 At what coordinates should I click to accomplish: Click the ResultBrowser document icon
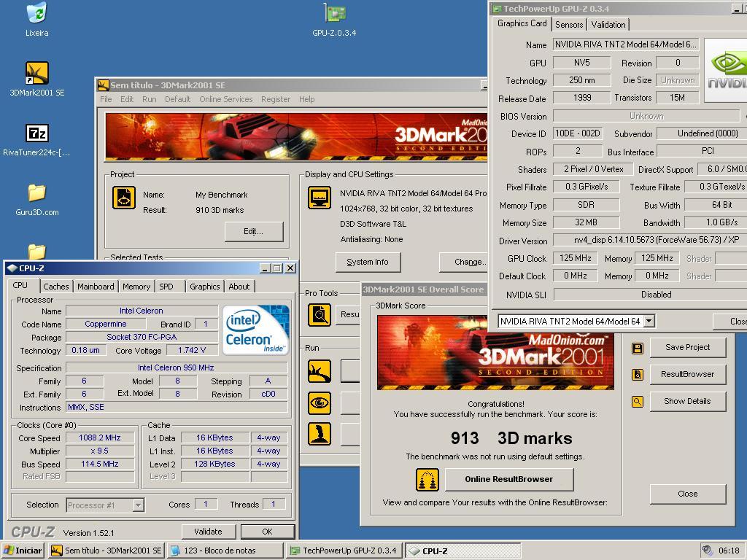(638, 375)
